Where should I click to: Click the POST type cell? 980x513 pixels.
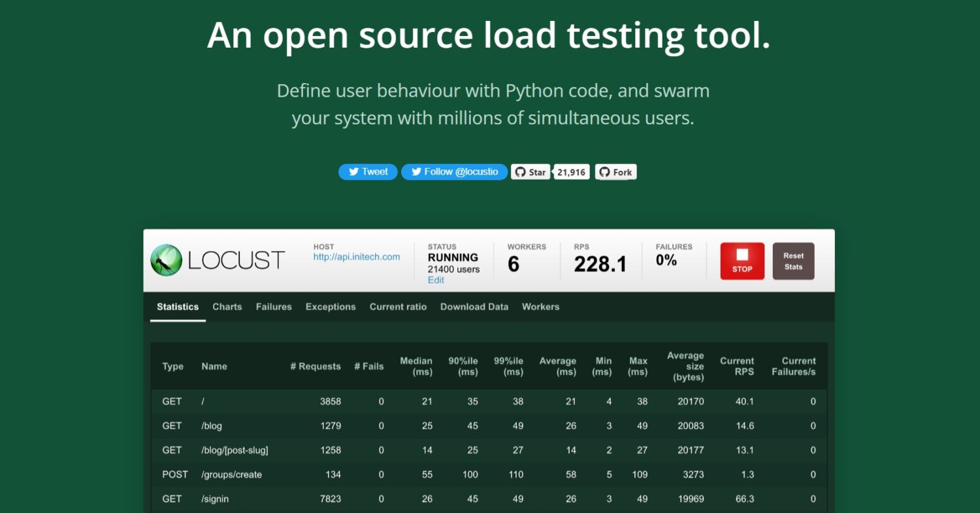[175, 474]
